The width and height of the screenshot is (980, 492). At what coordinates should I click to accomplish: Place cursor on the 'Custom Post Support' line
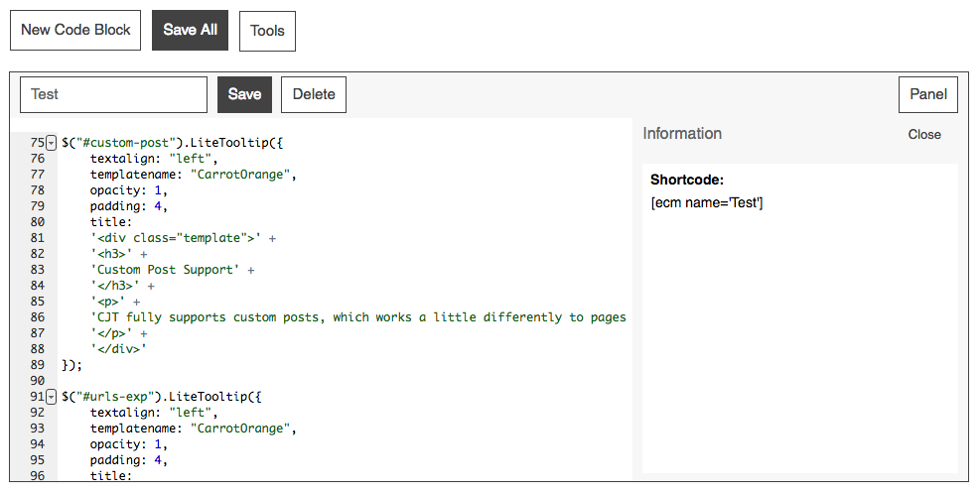tap(169, 270)
